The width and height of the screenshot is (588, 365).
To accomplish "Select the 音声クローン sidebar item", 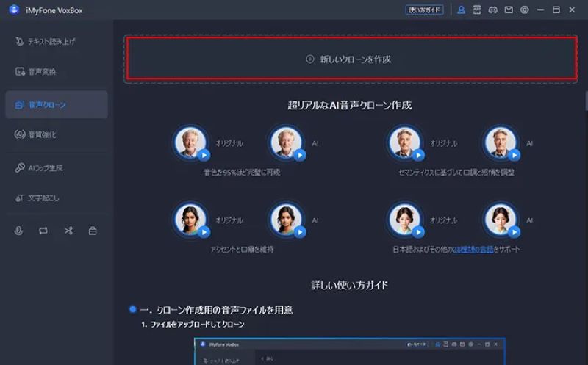I will tap(57, 104).
